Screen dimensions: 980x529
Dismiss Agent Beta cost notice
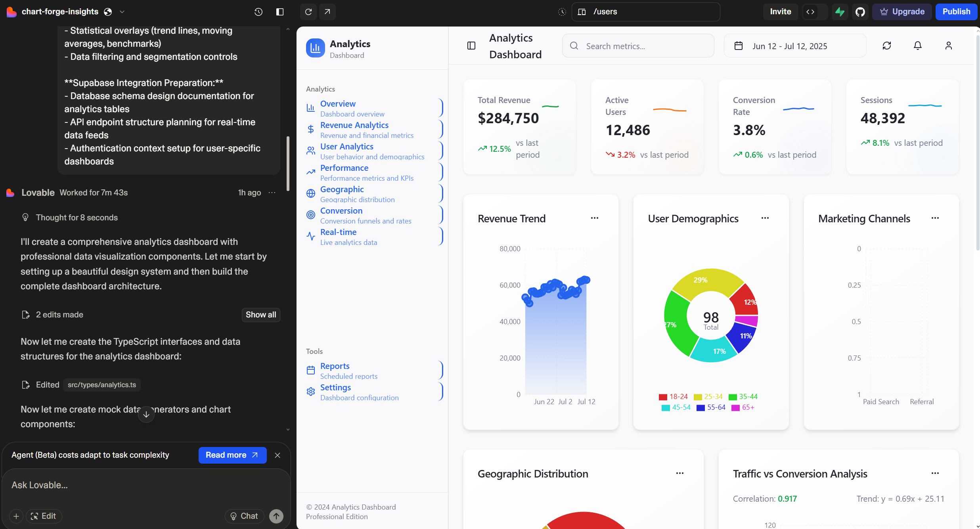point(278,455)
